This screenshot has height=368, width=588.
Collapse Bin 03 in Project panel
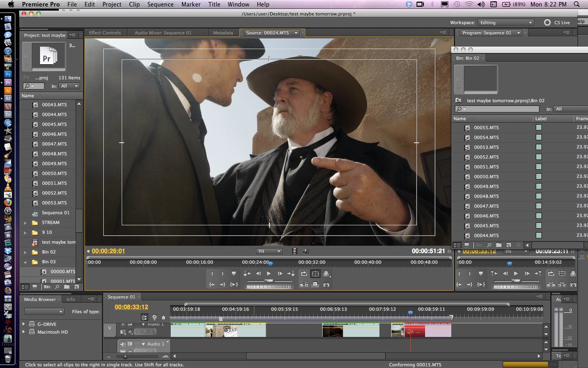coord(25,262)
